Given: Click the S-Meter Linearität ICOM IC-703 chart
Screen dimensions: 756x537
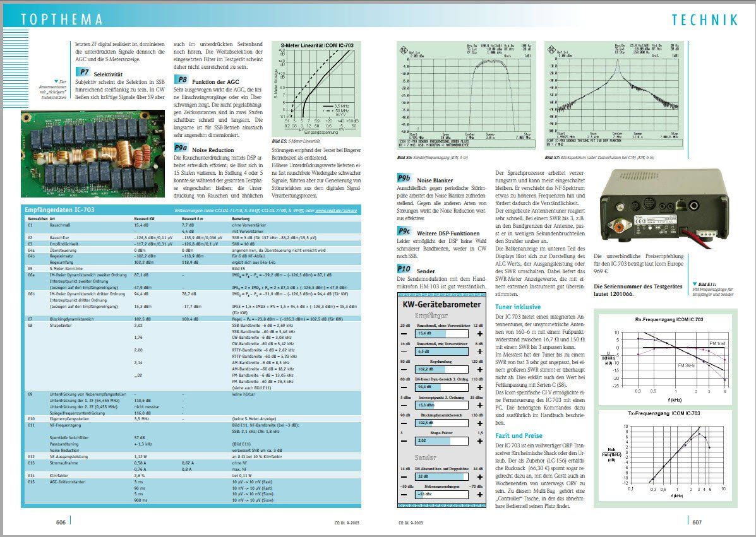Looking at the screenshot, I should pyautogui.click(x=317, y=88).
